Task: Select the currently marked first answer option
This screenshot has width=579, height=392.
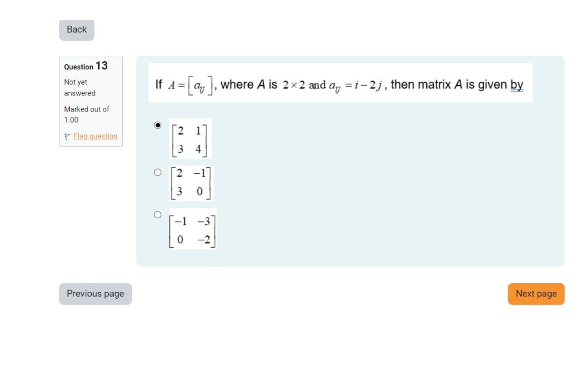Action: point(158,125)
